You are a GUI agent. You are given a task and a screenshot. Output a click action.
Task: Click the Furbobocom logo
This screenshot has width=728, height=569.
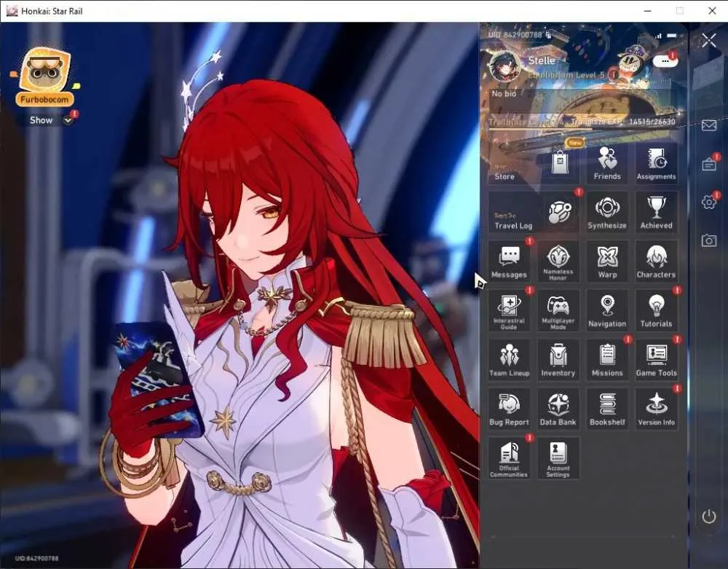(x=45, y=77)
